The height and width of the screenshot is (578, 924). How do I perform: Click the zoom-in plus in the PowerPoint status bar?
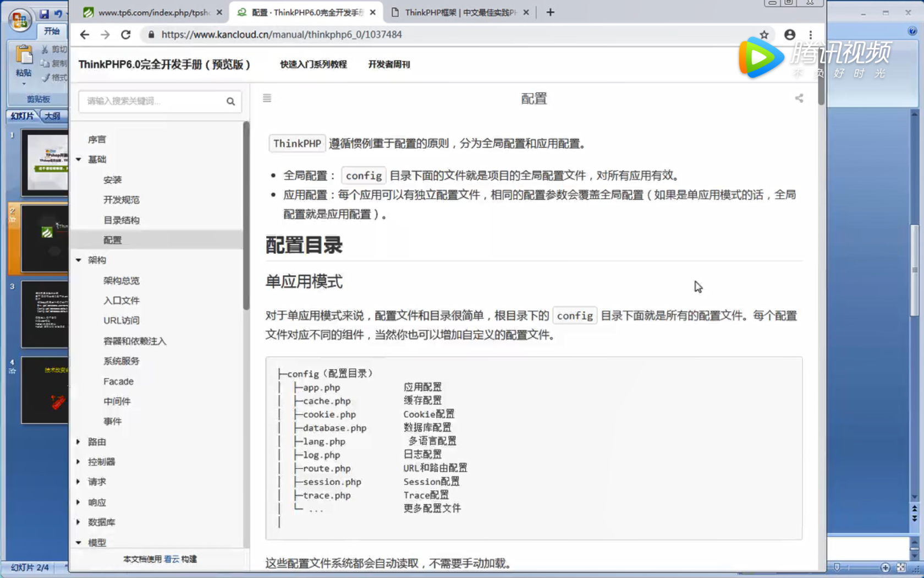tap(885, 568)
